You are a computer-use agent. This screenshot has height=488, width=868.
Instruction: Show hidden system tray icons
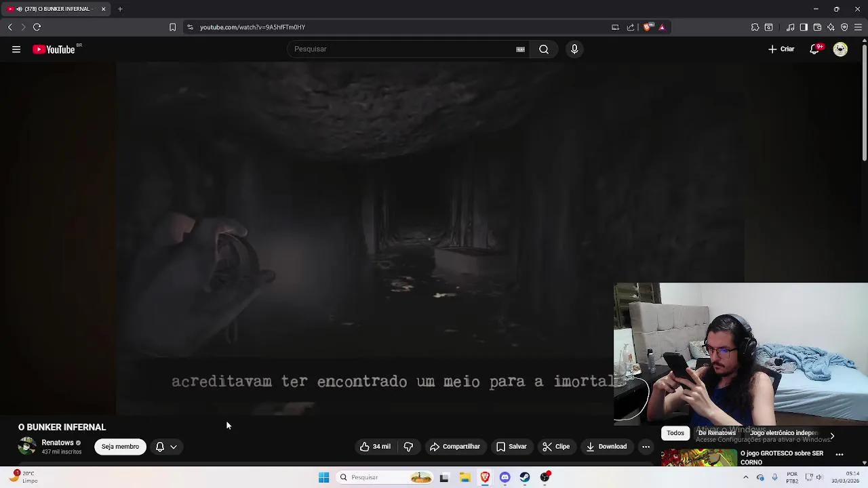pyautogui.click(x=746, y=477)
